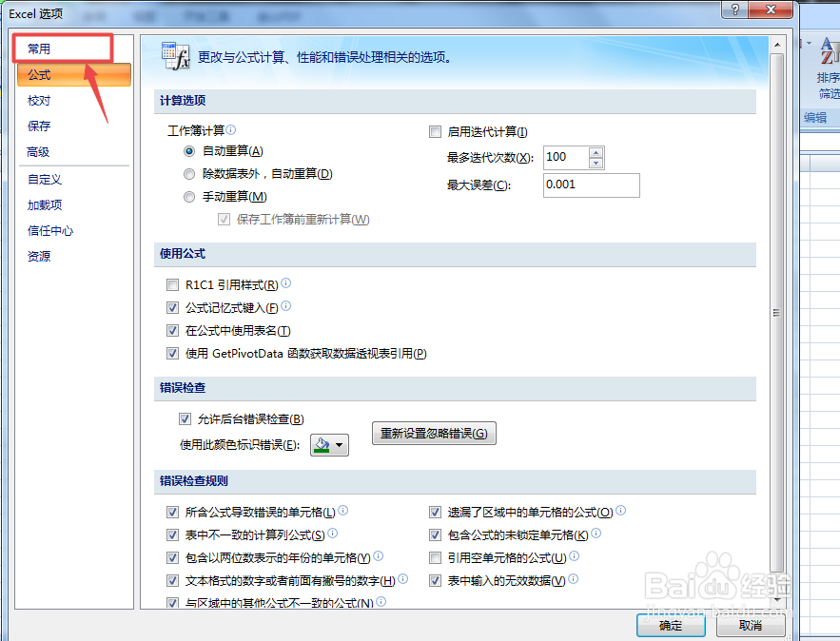The width and height of the screenshot is (840, 641).
Task: Switch to the 校对 category
Action: click(39, 100)
